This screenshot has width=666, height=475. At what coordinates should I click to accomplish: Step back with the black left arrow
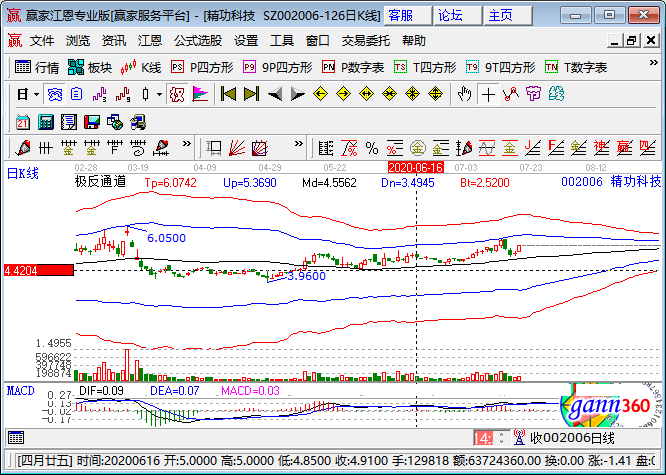pos(275,94)
